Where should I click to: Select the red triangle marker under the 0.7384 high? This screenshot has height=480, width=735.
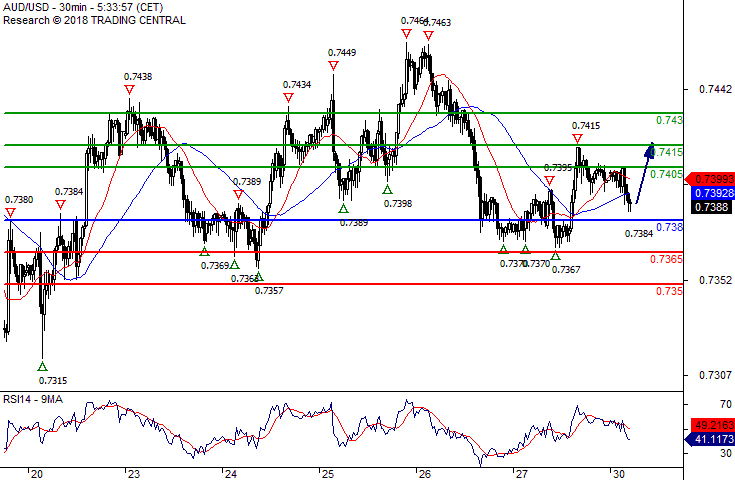[x=61, y=205]
